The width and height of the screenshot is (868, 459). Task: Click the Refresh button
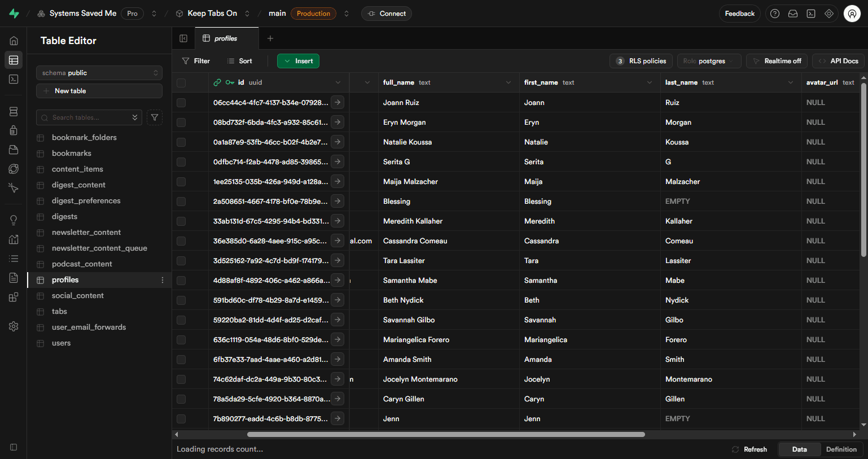pos(749,449)
